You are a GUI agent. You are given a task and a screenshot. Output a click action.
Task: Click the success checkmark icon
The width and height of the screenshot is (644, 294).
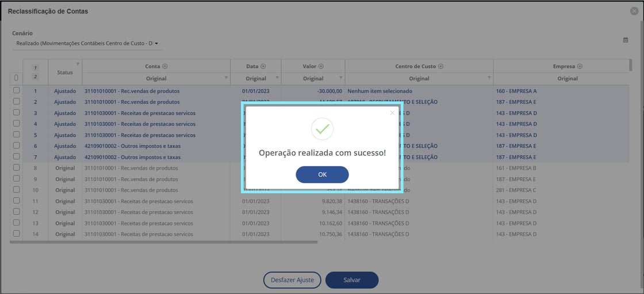click(322, 129)
